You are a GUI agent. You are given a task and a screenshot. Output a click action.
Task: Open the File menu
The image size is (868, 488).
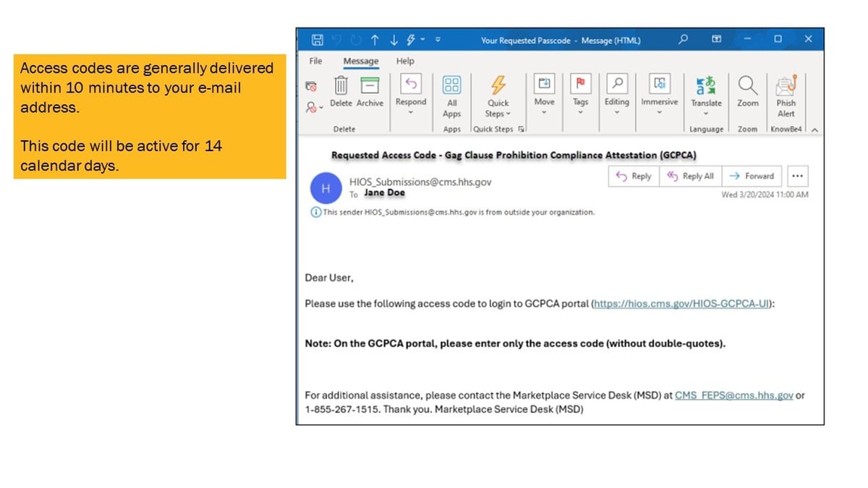click(315, 61)
